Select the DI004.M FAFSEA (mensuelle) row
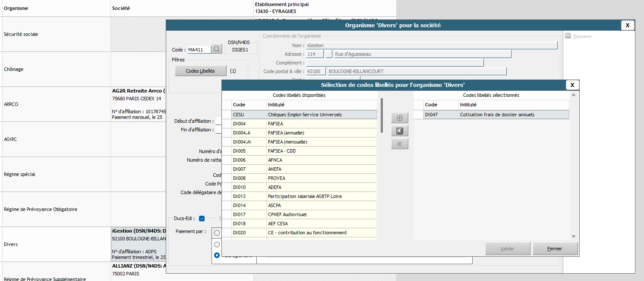644x281 pixels. coord(299,142)
